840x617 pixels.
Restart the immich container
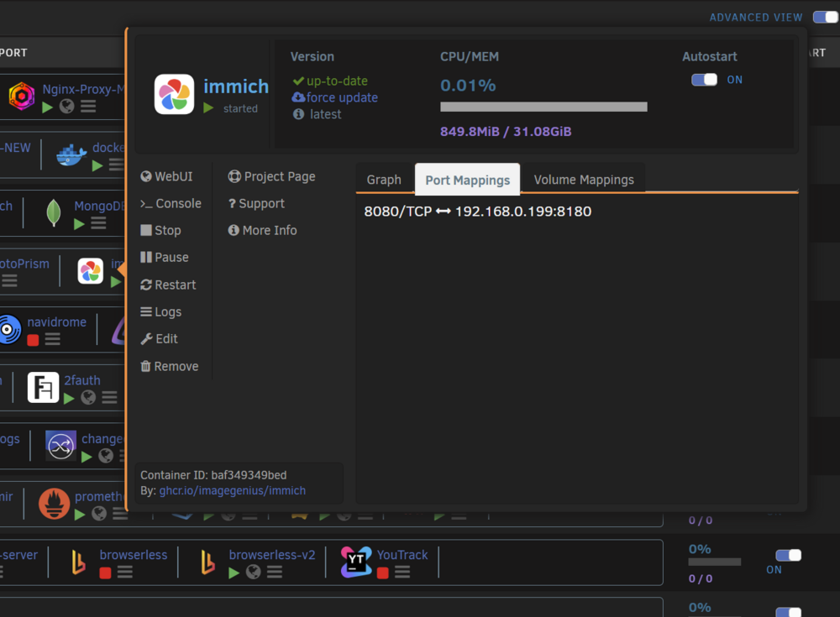coord(168,285)
